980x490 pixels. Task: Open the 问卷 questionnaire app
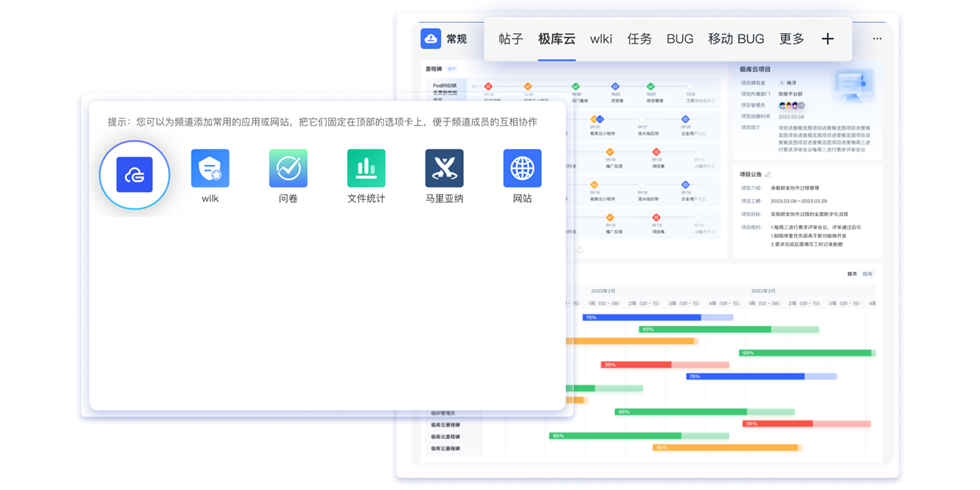[288, 169]
